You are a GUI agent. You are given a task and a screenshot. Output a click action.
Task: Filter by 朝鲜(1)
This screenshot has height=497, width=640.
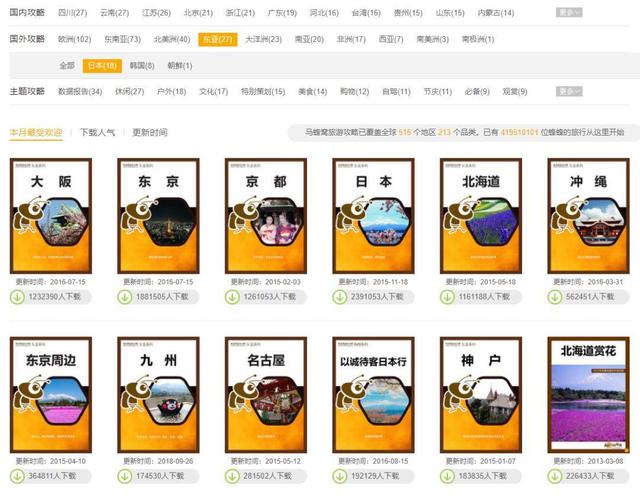tap(180, 66)
